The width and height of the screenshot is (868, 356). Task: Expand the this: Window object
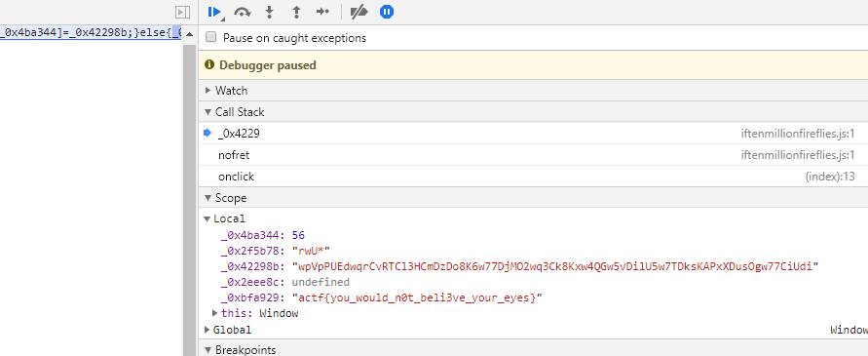[x=215, y=313]
